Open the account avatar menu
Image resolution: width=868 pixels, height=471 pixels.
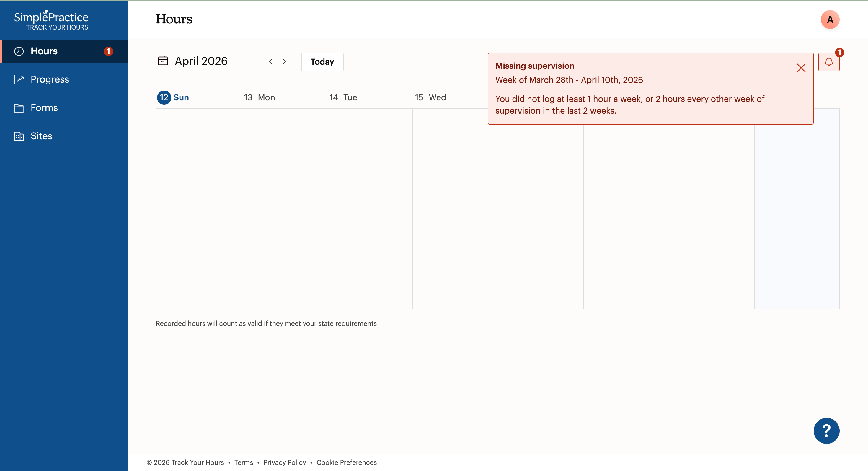(x=830, y=19)
